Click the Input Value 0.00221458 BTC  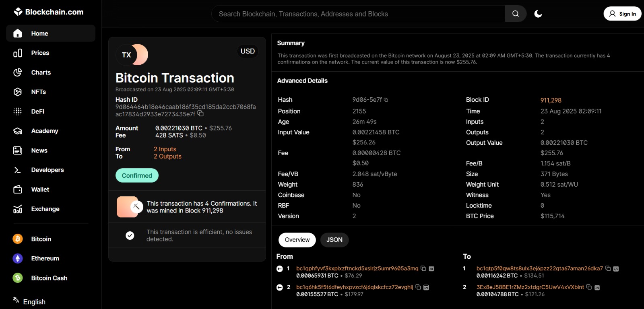point(376,132)
